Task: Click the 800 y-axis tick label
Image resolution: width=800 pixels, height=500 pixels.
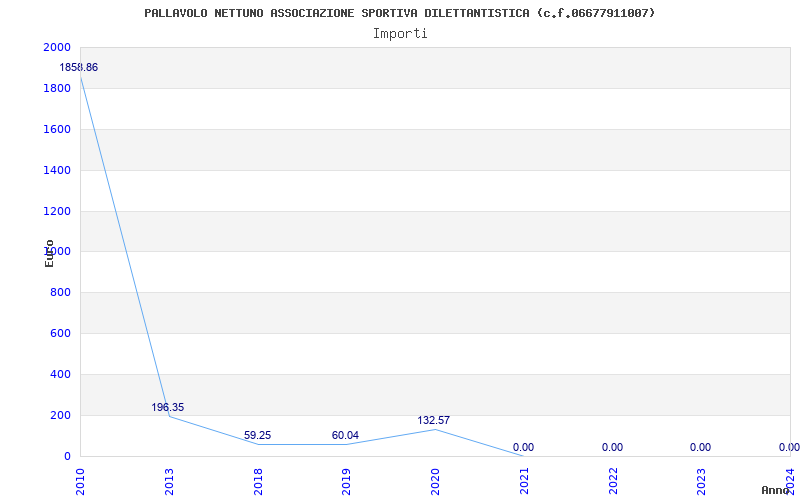Action: point(61,292)
